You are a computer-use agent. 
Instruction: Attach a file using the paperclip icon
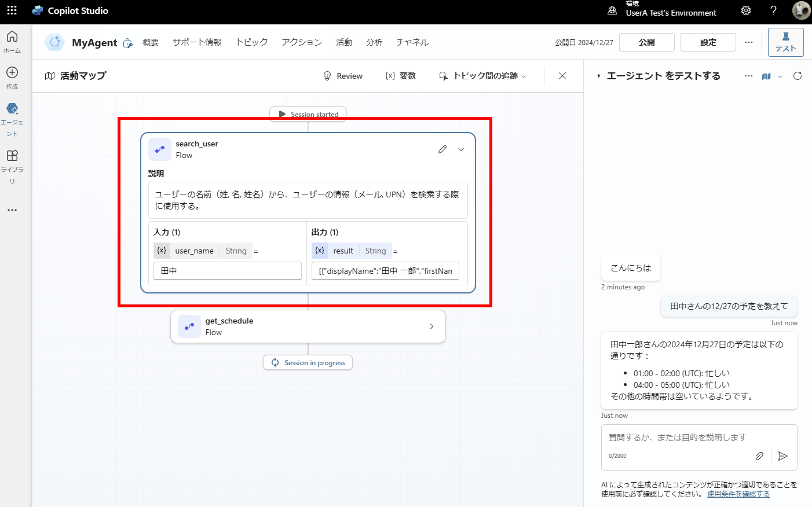(x=759, y=456)
